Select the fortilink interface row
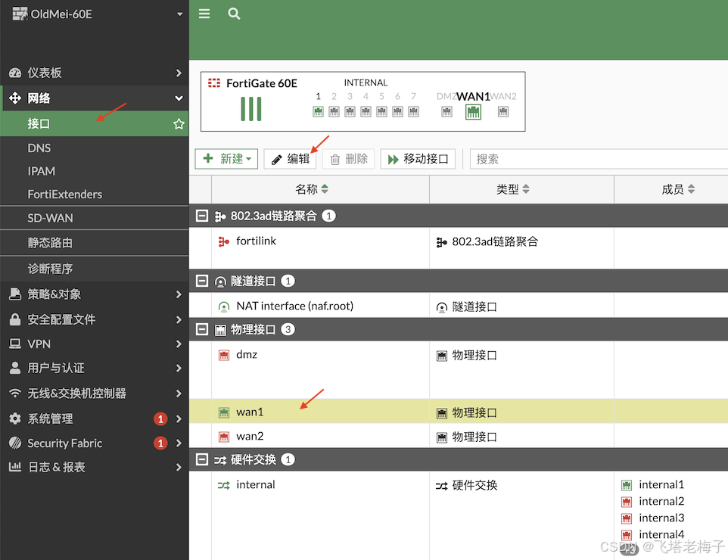The width and height of the screenshot is (728, 560). [x=459, y=248]
